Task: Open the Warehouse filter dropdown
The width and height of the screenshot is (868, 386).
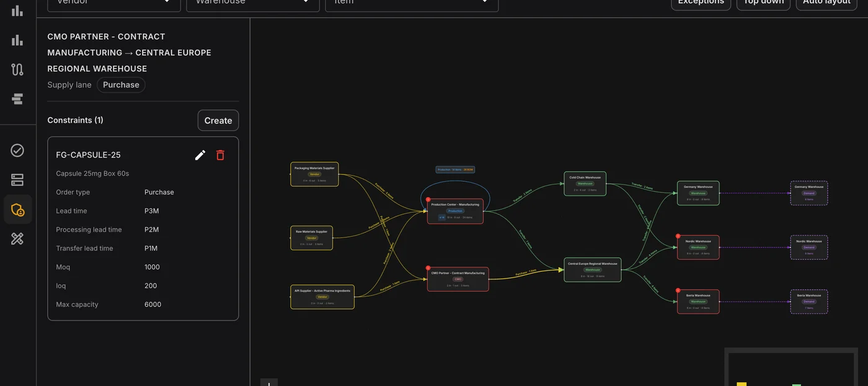Action: point(253,2)
